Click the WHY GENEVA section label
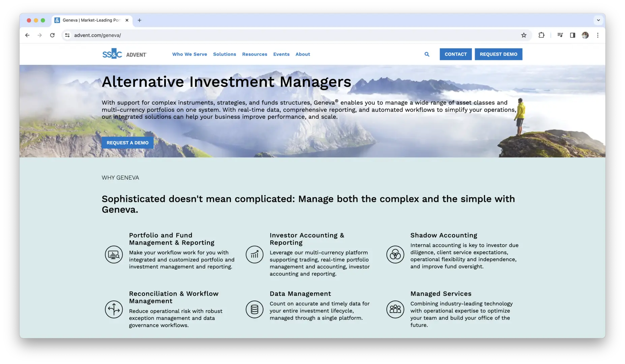The width and height of the screenshot is (625, 364). pos(120,178)
